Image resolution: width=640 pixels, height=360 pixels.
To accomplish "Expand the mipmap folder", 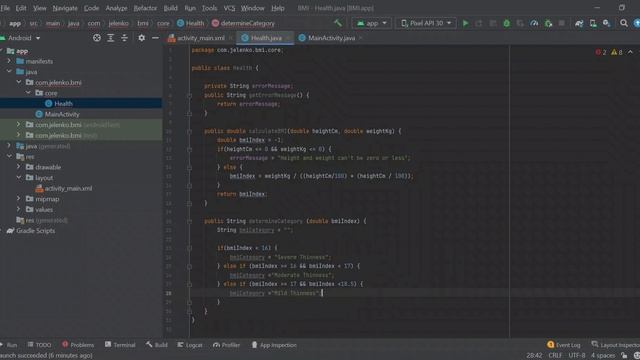I will pos(18,198).
